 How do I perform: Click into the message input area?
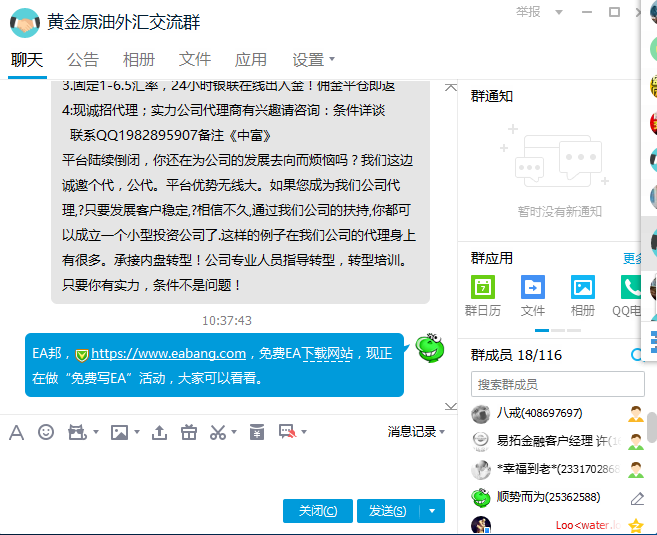pos(226,469)
